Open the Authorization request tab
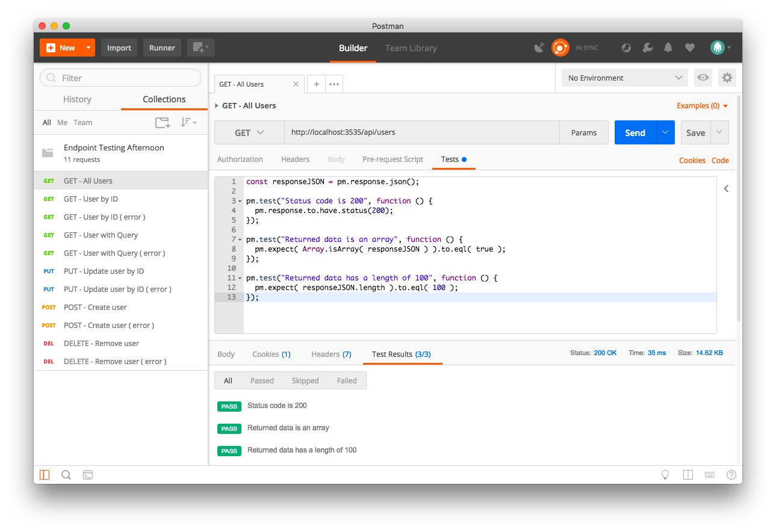 [x=240, y=159]
